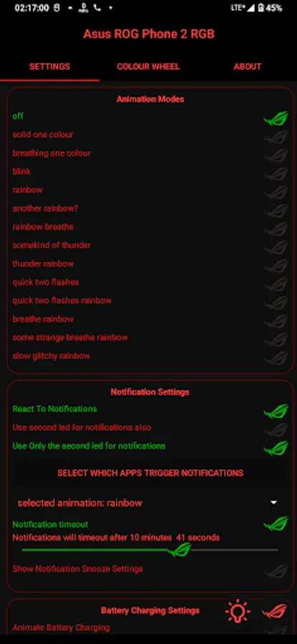
Task: Tap the phone call icon in status bar
Action: click(97, 8)
